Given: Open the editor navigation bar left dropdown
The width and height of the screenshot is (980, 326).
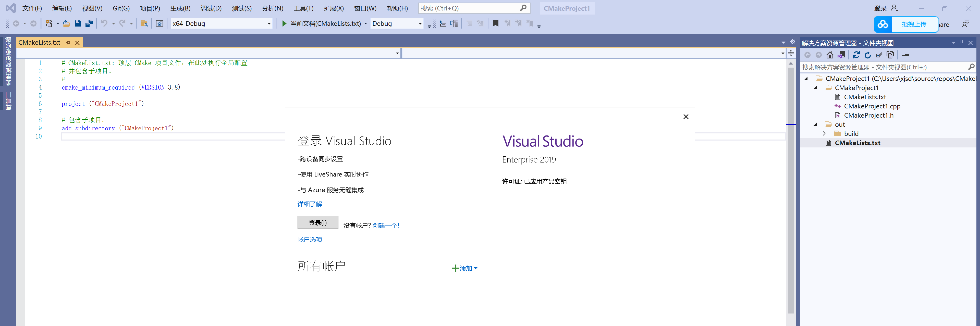Looking at the screenshot, I should click(x=397, y=53).
